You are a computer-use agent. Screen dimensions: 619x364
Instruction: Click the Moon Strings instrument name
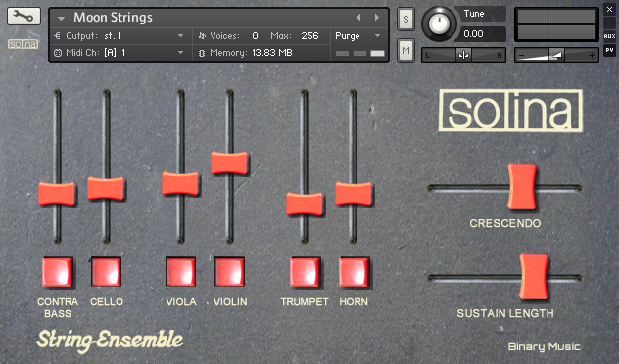point(113,18)
